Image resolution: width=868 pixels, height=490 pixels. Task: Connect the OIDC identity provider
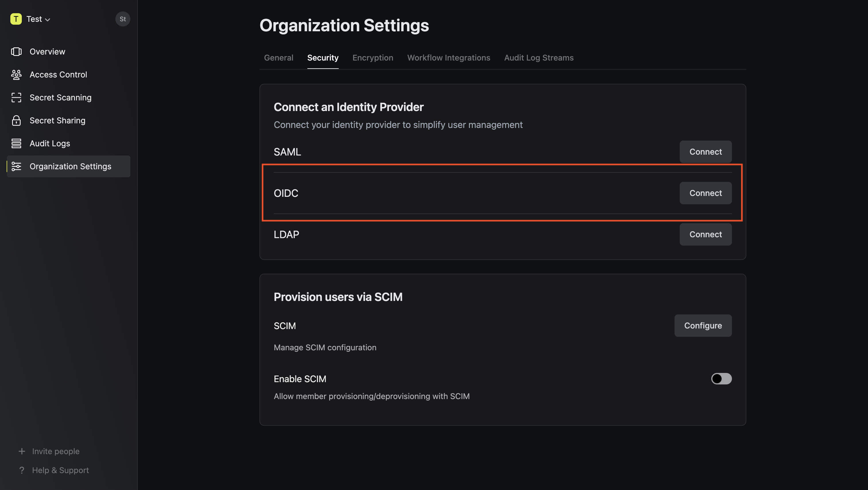pyautogui.click(x=705, y=193)
